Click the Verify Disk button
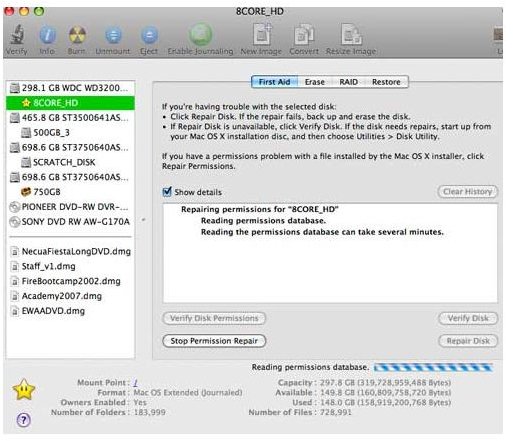Image resolution: width=513 pixels, height=441 pixels. (468, 318)
